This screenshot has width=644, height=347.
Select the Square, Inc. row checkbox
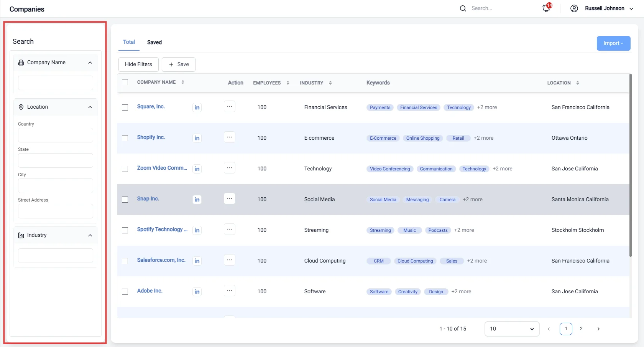(125, 107)
